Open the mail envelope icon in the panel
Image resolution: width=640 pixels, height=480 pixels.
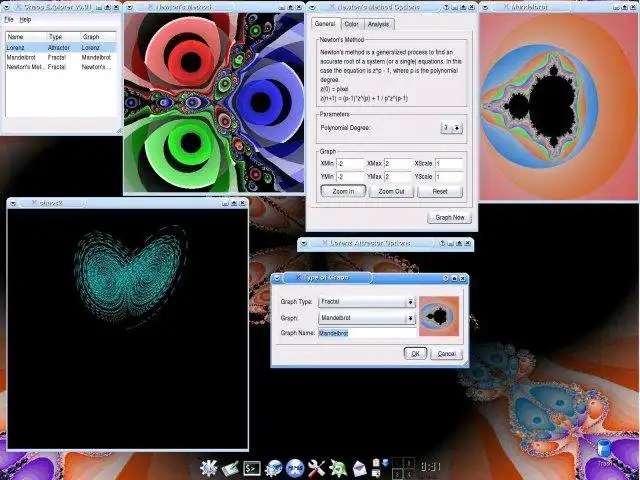[360, 469]
